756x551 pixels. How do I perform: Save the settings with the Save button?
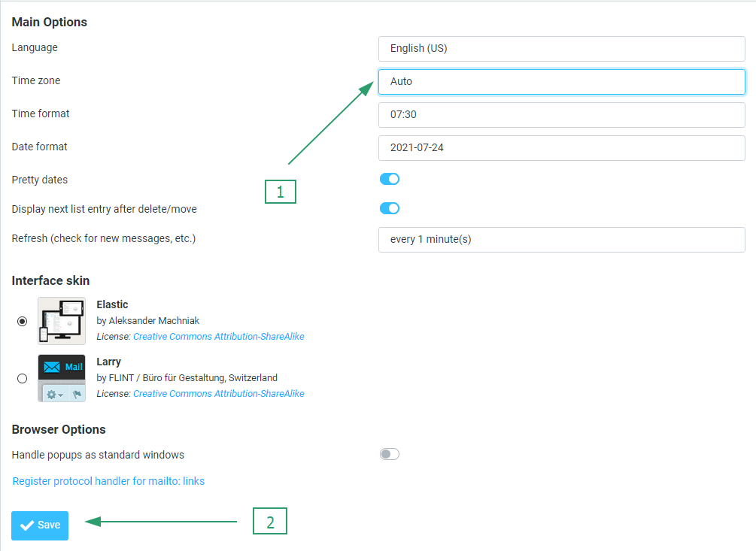point(40,525)
